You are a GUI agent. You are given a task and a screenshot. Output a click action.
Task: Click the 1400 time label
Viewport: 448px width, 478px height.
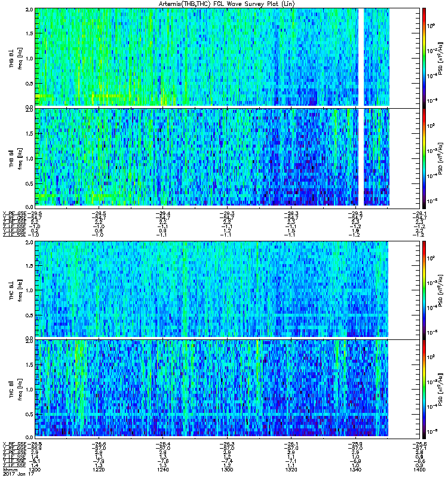(419, 470)
